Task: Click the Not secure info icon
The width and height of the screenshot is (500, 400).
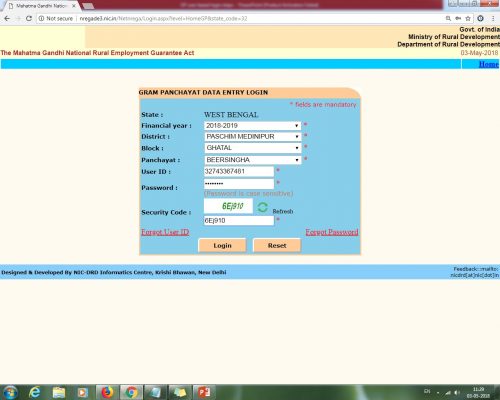Action: click(x=41, y=19)
